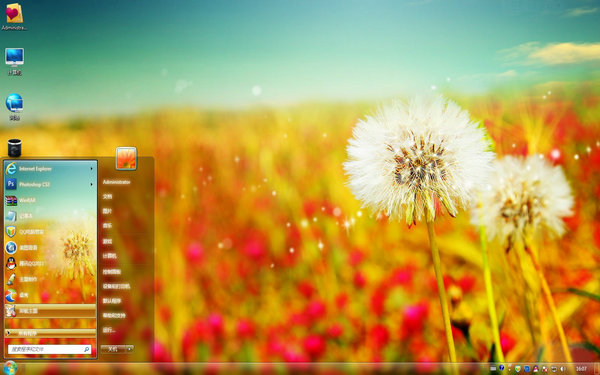The height and width of the screenshot is (375, 600).
Task: Launch the shield icon security program in Start menu
Action: coord(50,232)
